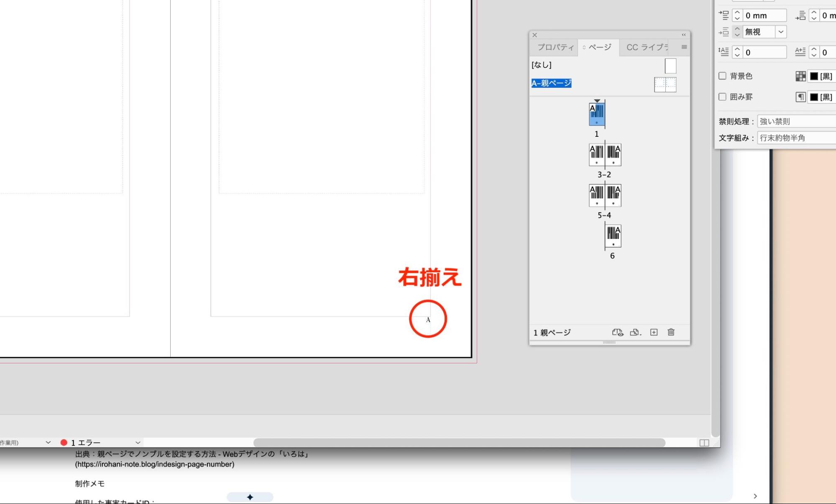Click the 制作メモ text in background window
The image size is (836, 504).
90,484
